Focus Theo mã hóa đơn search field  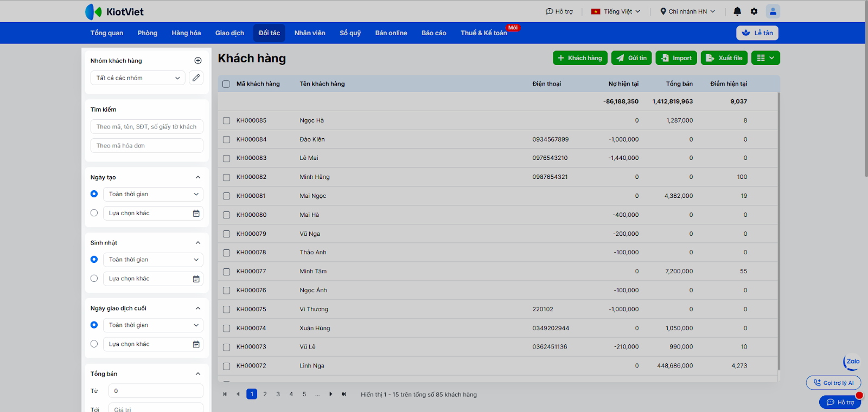[147, 146]
